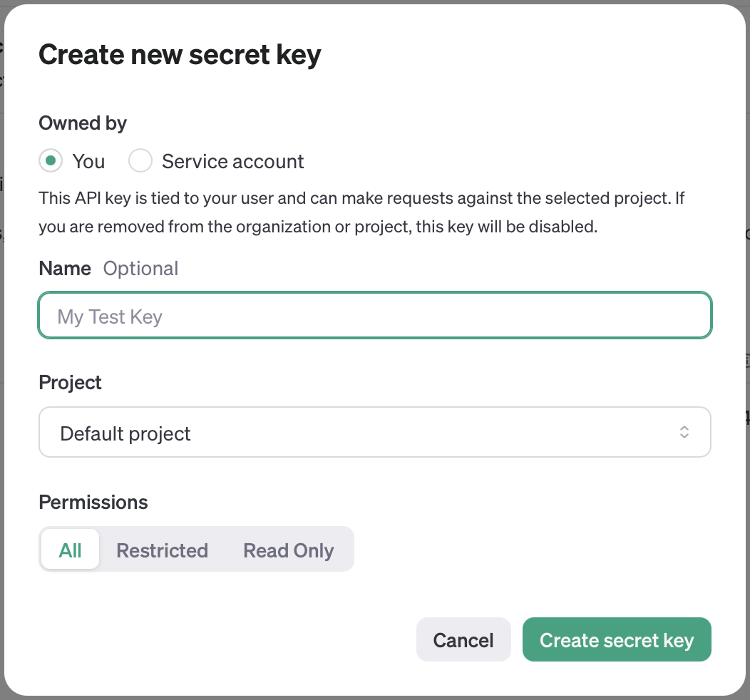Viewport: 750px width, 700px height.
Task: Click the "Name" field label
Action: [x=65, y=269]
